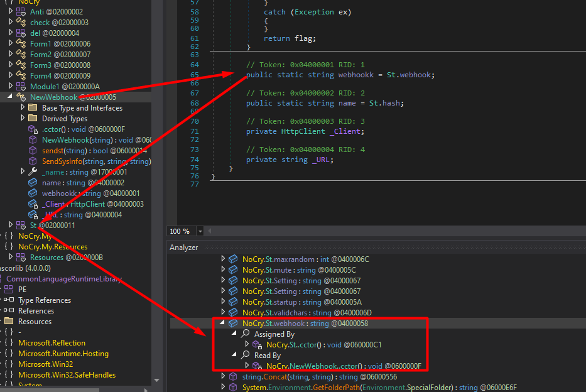This screenshot has width=586, height=392.
Task: Click the _name property wrench icon
Action: [x=33, y=172]
